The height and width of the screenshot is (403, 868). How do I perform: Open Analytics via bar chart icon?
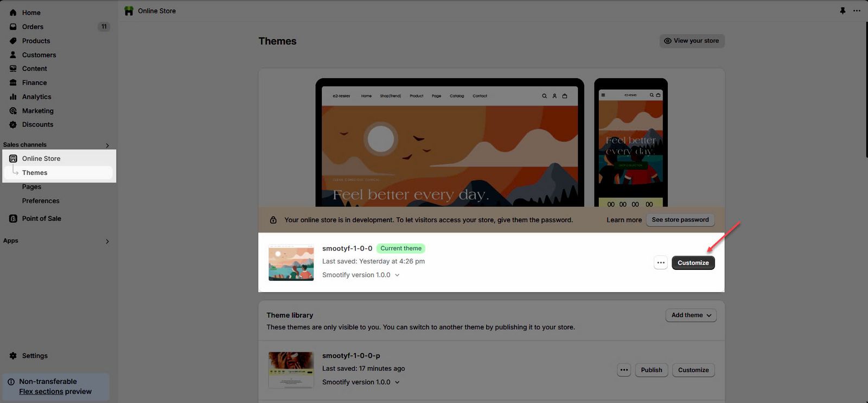click(13, 97)
